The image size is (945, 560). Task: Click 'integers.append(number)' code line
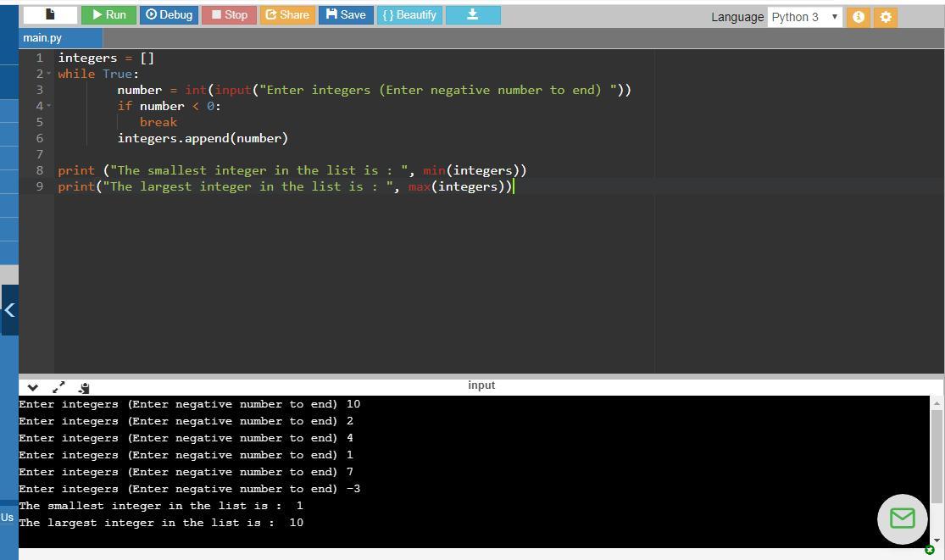coord(203,138)
